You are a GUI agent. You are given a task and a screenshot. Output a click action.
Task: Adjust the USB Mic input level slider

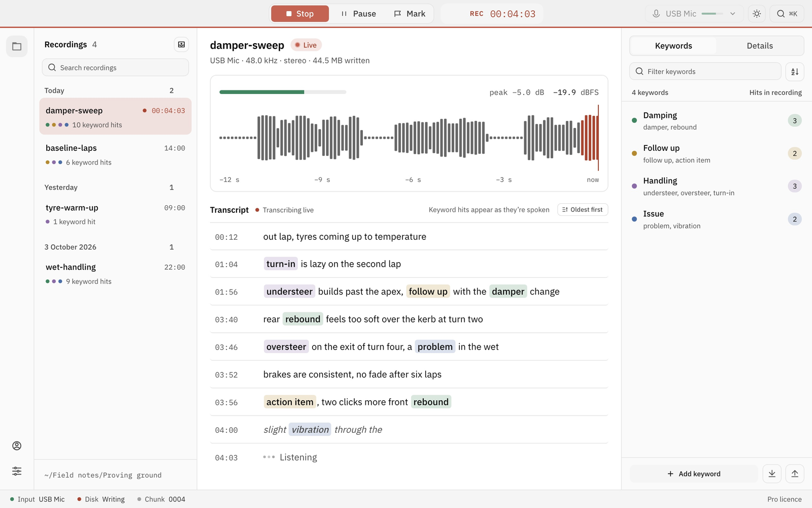(x=712, y=14)
